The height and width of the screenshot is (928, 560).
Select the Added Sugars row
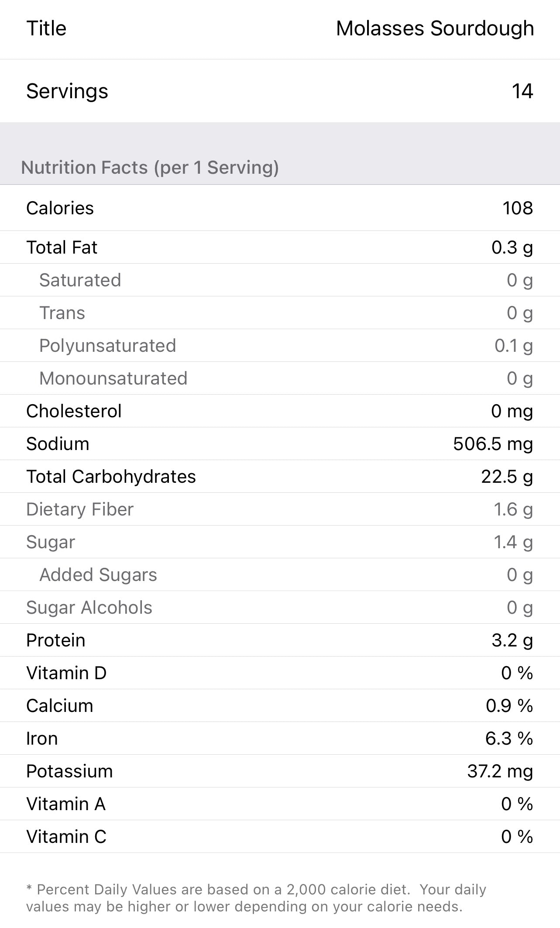point(279,575)
